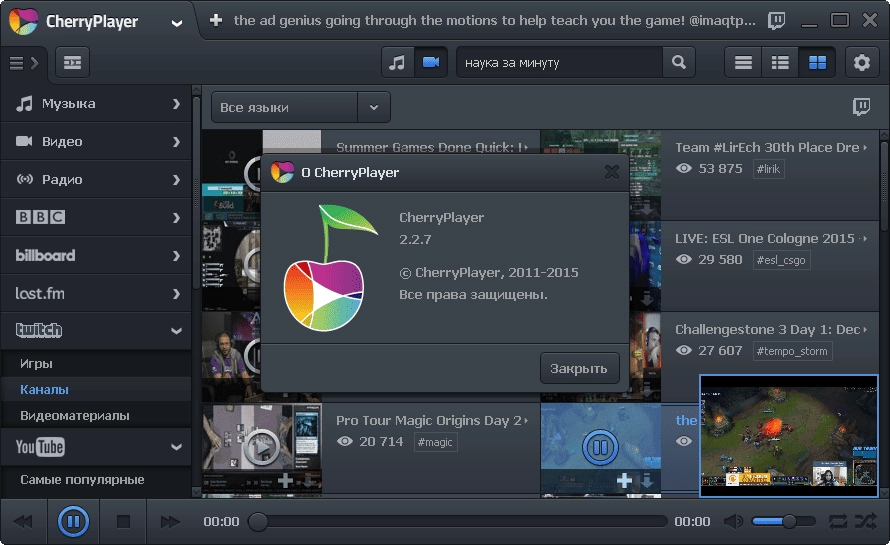Image resolution: width=890 pixels, height=545 pixels.
Task: Click the #esl_csgo channel tag
Action: point(781,260)
